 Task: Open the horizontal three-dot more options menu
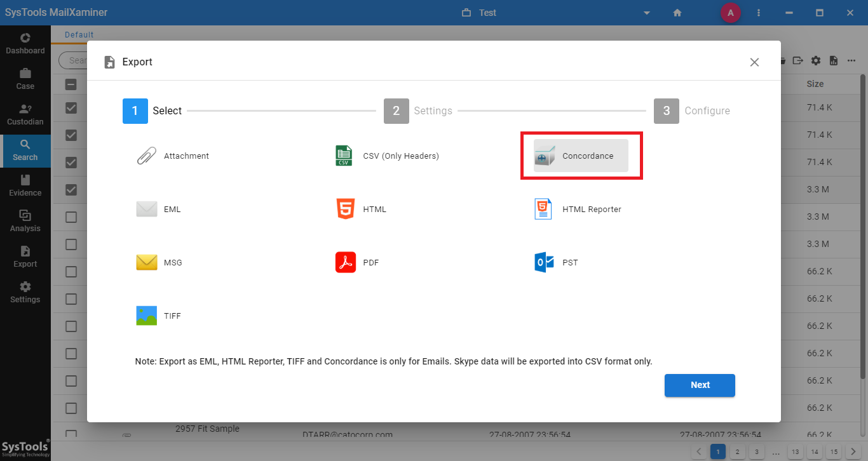click(851, 60)
